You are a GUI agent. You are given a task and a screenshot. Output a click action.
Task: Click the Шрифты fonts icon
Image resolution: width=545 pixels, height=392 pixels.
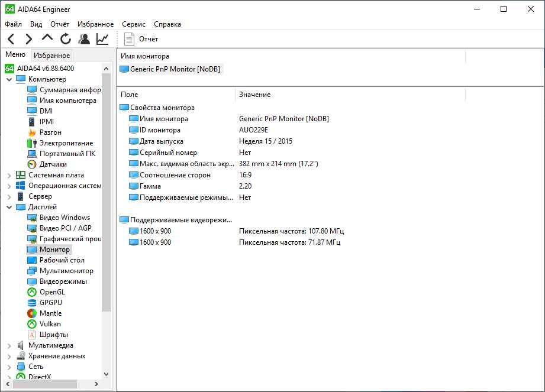click(x=32, y=335)
